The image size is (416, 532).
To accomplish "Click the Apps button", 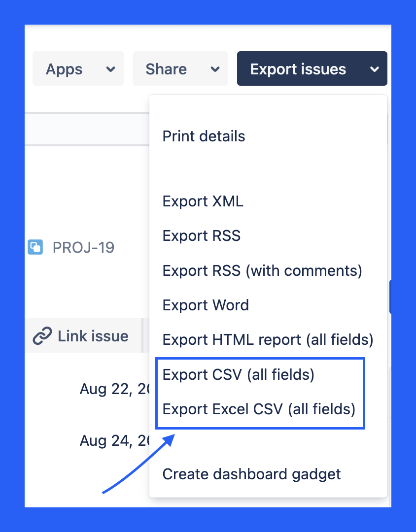I will (64, 68).
